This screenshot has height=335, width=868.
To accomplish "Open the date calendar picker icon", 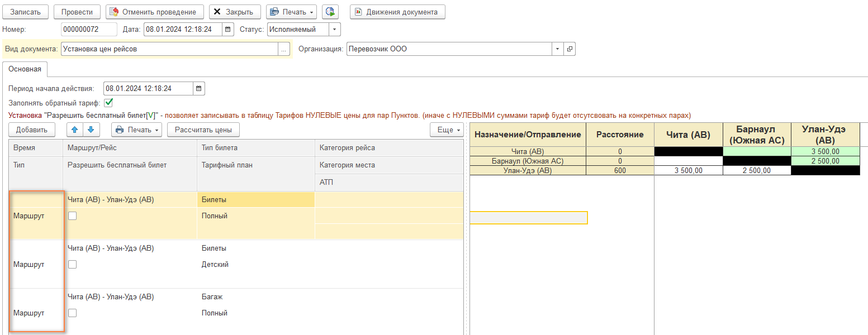I will pyautogui.click(x=228, y=30).
